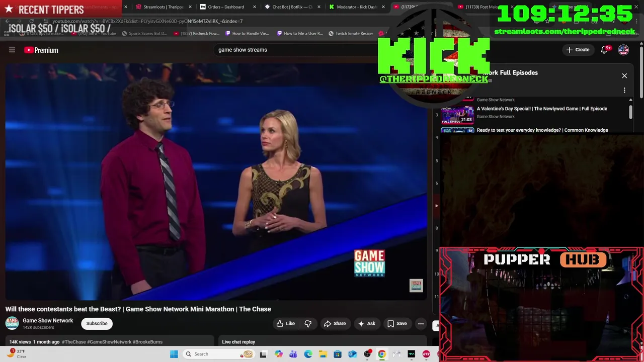This screenshot has width=644, height=362.
Task: Click the #TheChase hashtag
Action: pyautogui.click(x=73, y=342)
